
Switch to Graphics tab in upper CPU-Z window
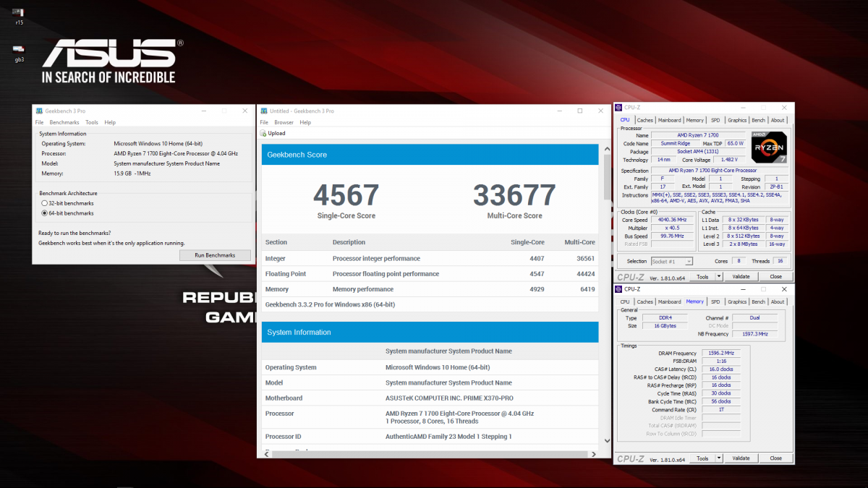tap(737, 120)
